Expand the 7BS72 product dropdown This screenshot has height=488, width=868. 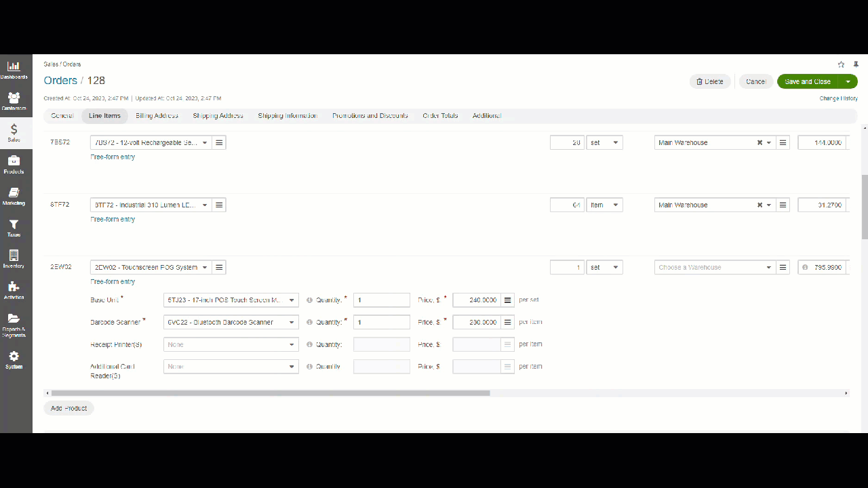pos(205,142)
